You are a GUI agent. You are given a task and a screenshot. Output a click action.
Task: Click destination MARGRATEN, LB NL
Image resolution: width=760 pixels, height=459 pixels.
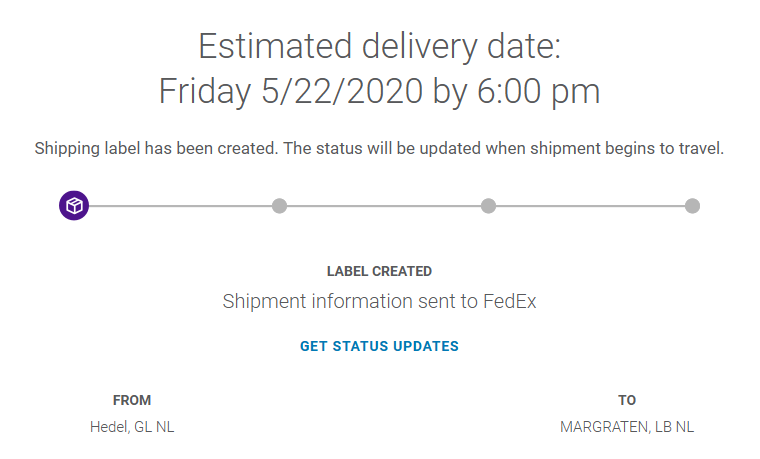pyautogui.click(x=627, y=427)
